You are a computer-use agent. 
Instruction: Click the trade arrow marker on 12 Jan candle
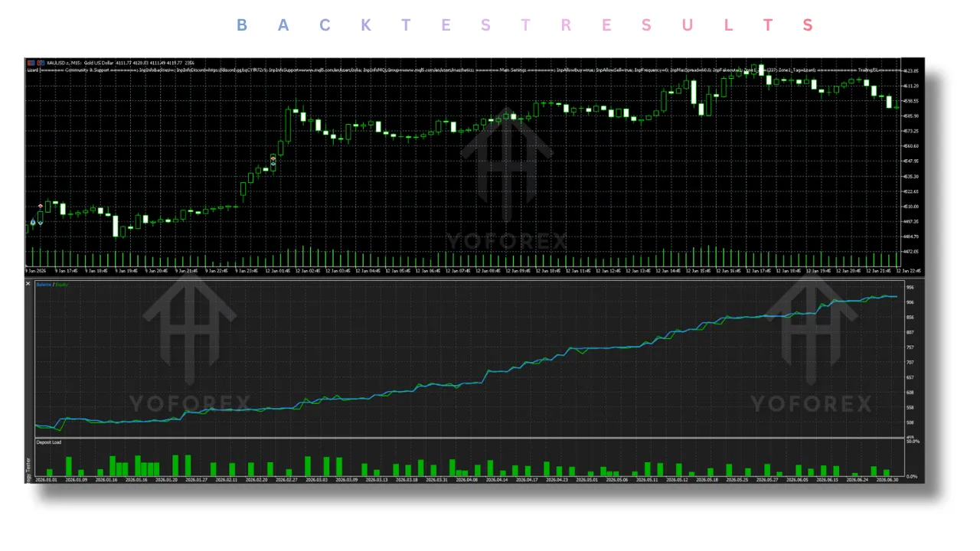[x=273, y=161]
